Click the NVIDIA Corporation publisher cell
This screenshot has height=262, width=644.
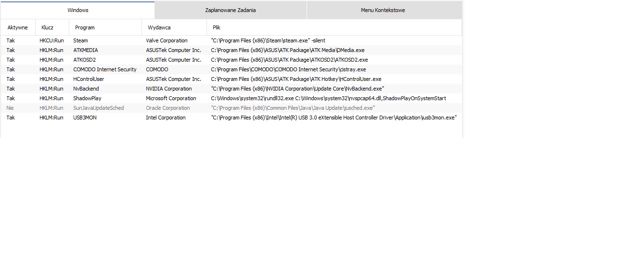(169, 89)
